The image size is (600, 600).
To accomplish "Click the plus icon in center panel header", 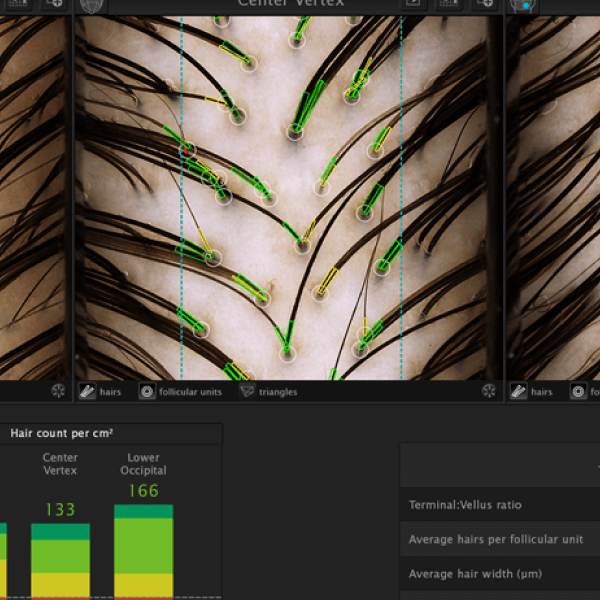I will pos(485,3).
